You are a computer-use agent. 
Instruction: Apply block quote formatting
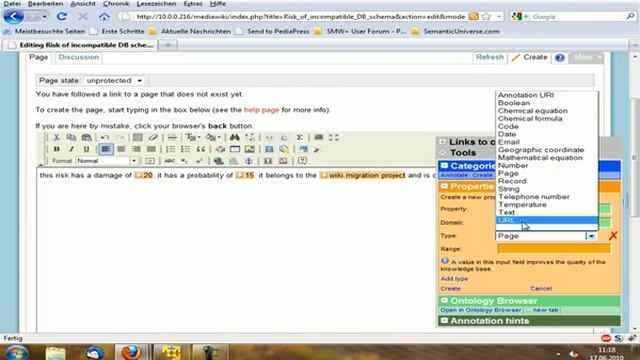pos(200,149)
